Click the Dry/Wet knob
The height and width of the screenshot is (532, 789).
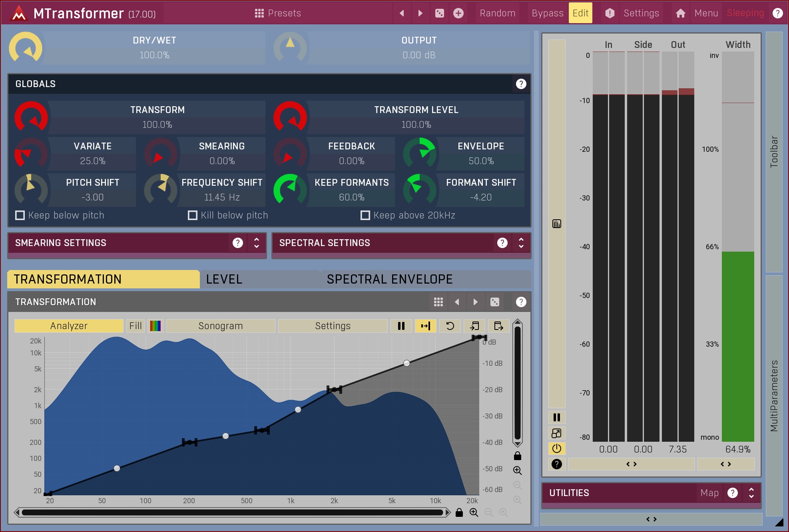tap(26, 48)
